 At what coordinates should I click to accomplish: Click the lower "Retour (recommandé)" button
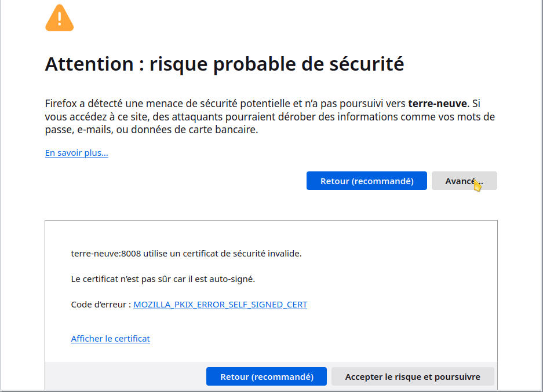pos(267,376)
